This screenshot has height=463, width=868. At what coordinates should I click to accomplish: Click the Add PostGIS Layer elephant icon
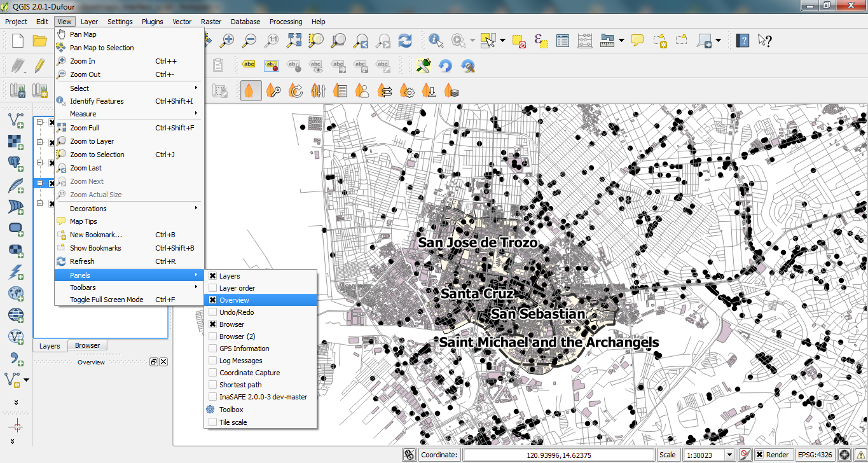[x=17, y=164]
